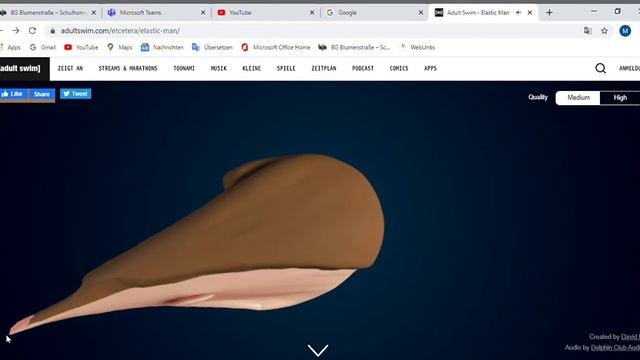Open the Übersetzen bookmark
Viewport: 640px width, 360px height.
coord(212,47)
